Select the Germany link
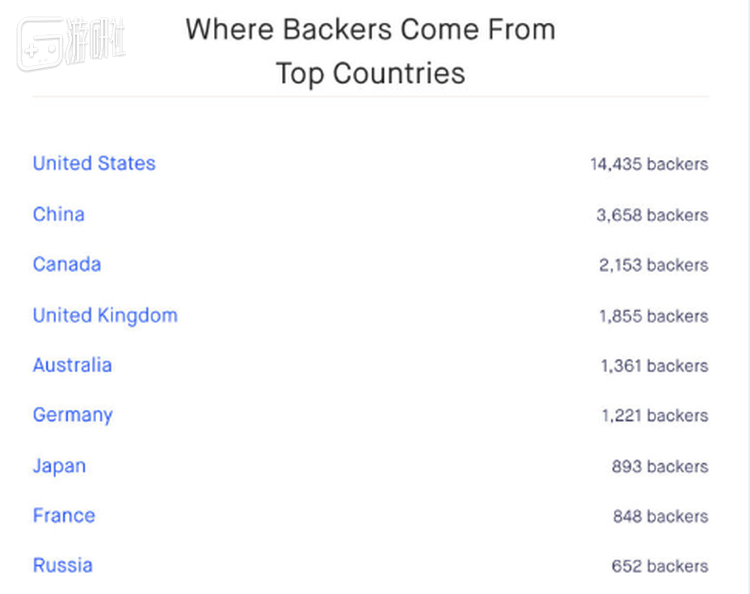750x594 pixels. (72, 415)
